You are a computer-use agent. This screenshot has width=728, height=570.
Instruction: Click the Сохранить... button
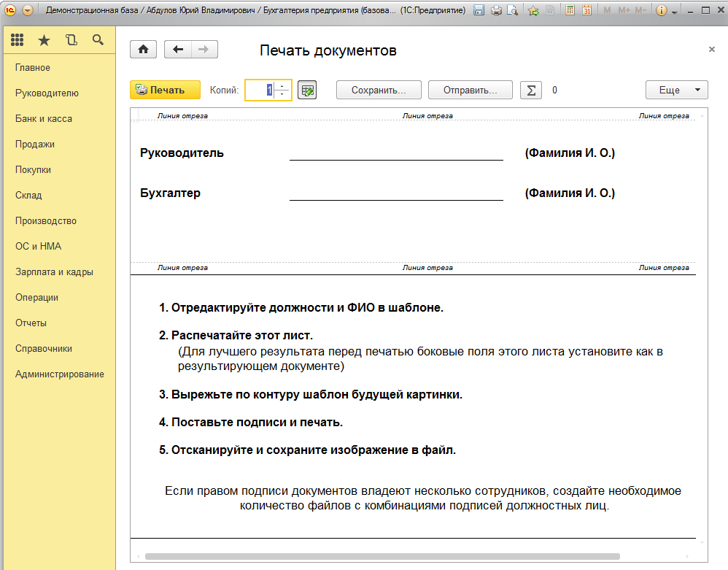point(379,90)
